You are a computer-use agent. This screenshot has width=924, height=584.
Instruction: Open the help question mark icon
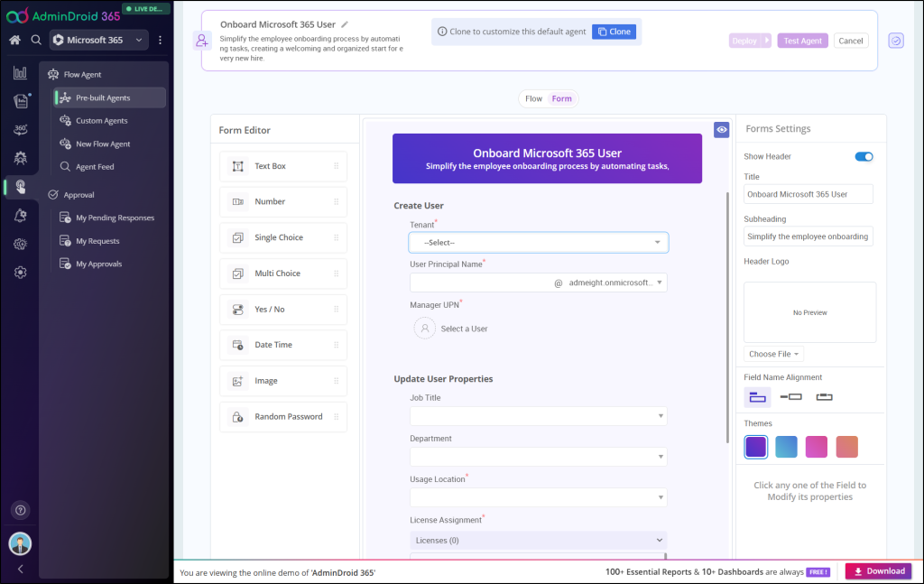point(20,510)
